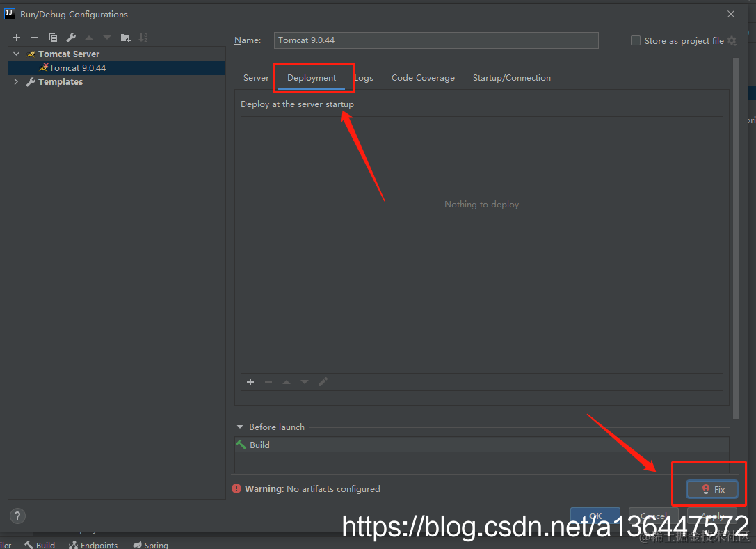Image resolution: width=756 pixels, height=549 pixels.
Task: Switch to the Startup/Connection tab
Action: coord(512,78)
